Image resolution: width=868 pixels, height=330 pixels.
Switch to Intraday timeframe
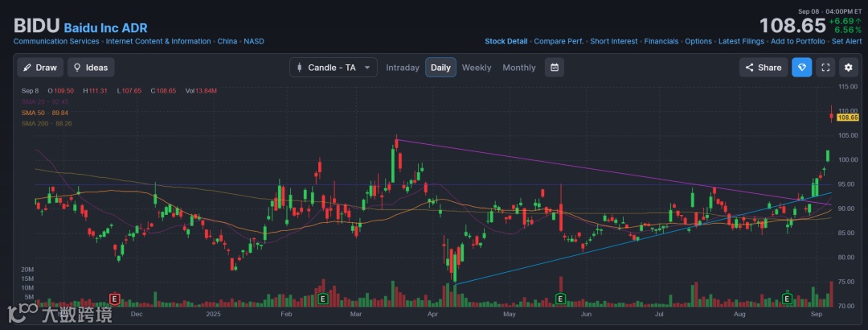(x=403, y=68)
